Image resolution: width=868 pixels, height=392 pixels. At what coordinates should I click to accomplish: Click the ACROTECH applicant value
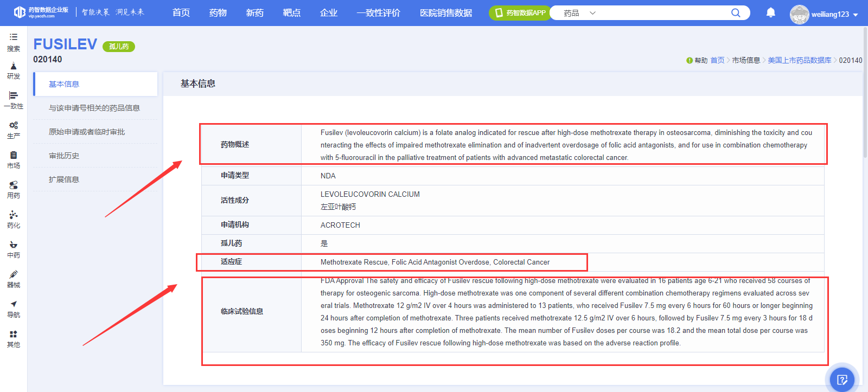coord(340,225)
